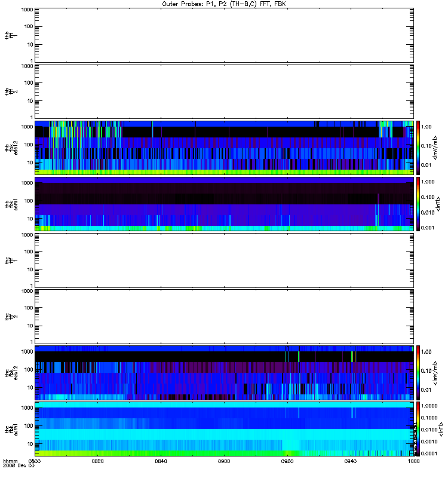Click the '0.0010' value on thc scm1 colorbar
Screen dimensions: 448x478
coord(429,442)
